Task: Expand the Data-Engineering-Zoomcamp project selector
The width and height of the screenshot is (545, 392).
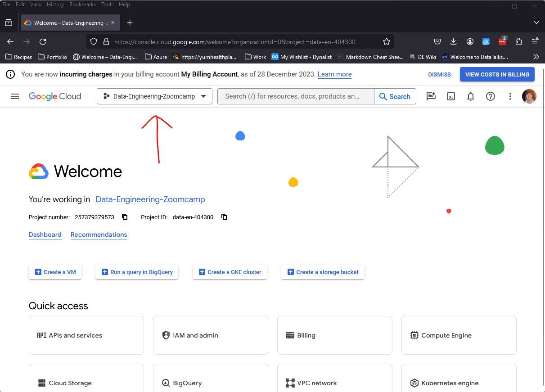Action: tap(154, 96)
